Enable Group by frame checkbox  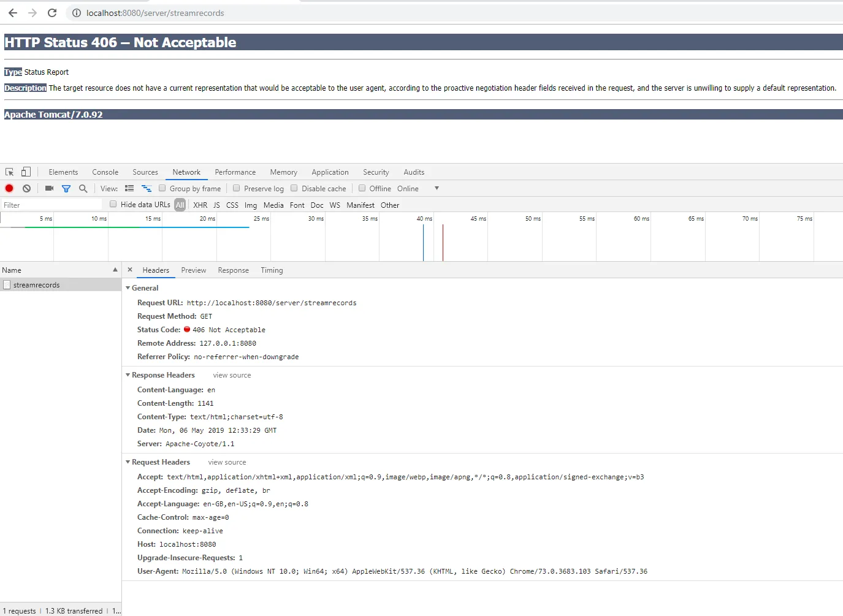(162, 188)
